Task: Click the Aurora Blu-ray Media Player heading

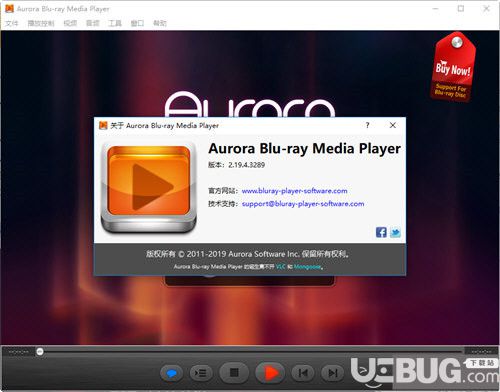Action: (x=304, y=148)
